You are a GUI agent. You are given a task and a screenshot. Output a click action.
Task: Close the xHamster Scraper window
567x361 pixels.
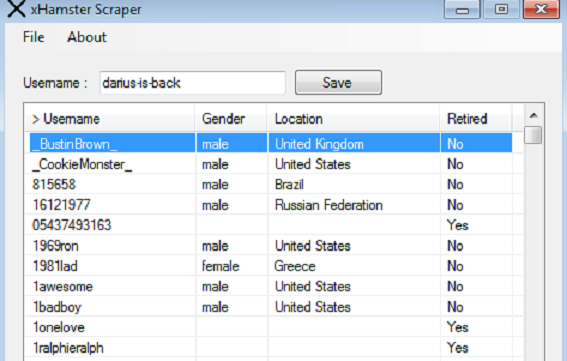(x=541, y=9)
